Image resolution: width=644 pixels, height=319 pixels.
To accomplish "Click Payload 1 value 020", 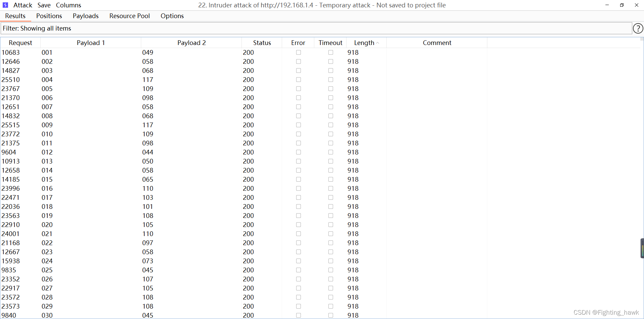I will 47,225.
